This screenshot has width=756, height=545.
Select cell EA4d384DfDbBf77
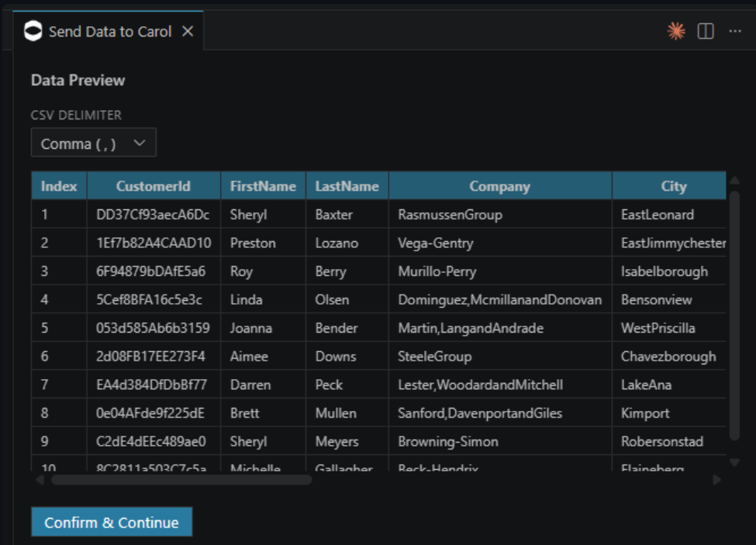click(154, 385)
